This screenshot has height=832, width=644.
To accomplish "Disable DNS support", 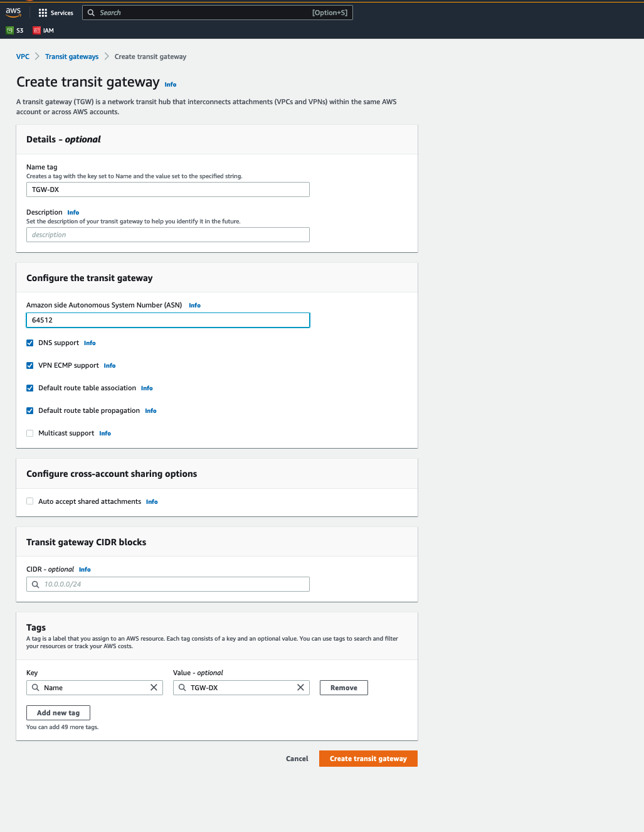I will [29, 343].
